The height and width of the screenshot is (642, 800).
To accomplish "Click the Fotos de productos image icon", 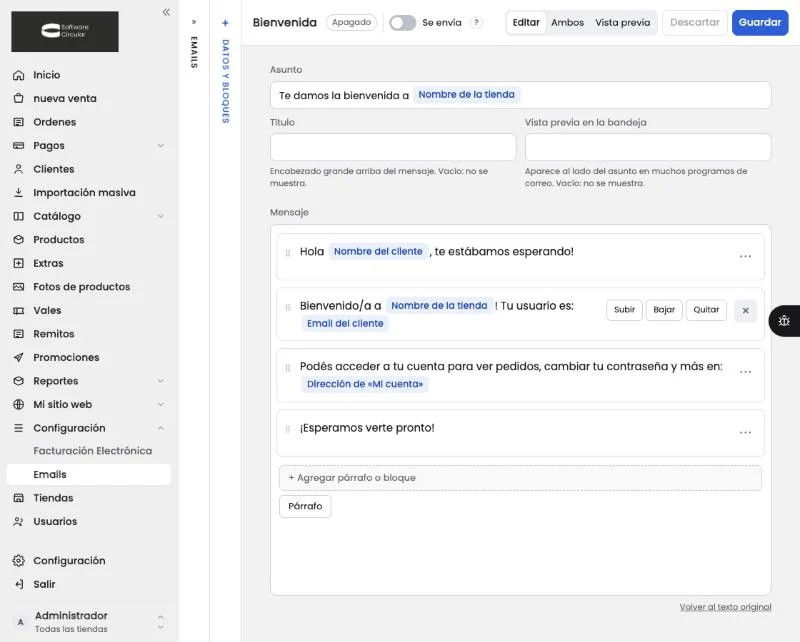I will [18, 287].
